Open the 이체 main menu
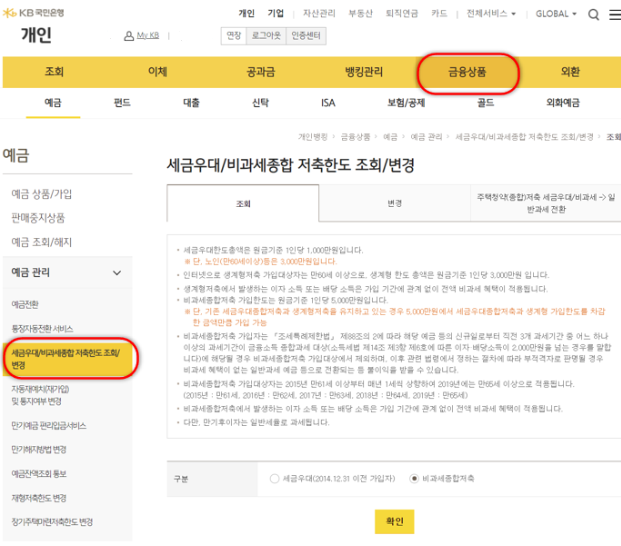This screenshot has width=621, height=546. coord(157,72)
